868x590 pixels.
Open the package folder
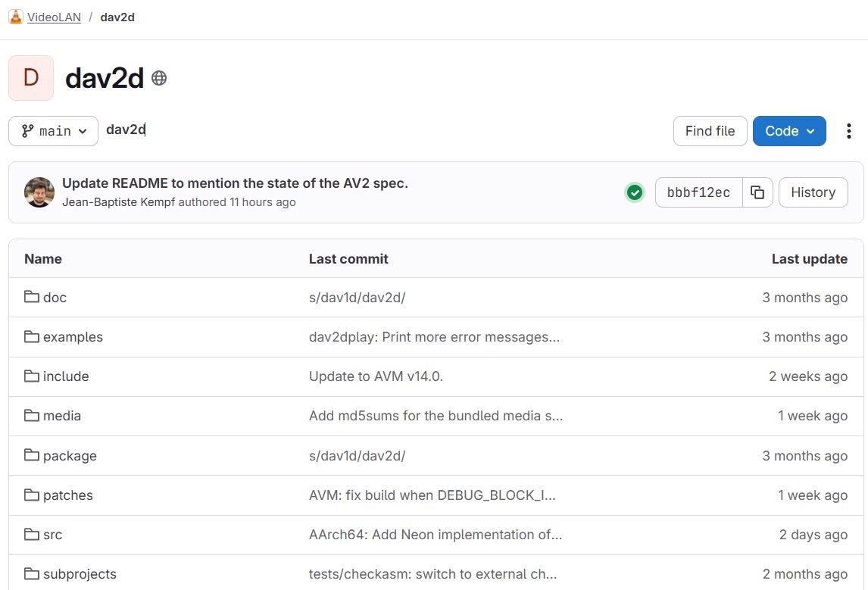70,455
